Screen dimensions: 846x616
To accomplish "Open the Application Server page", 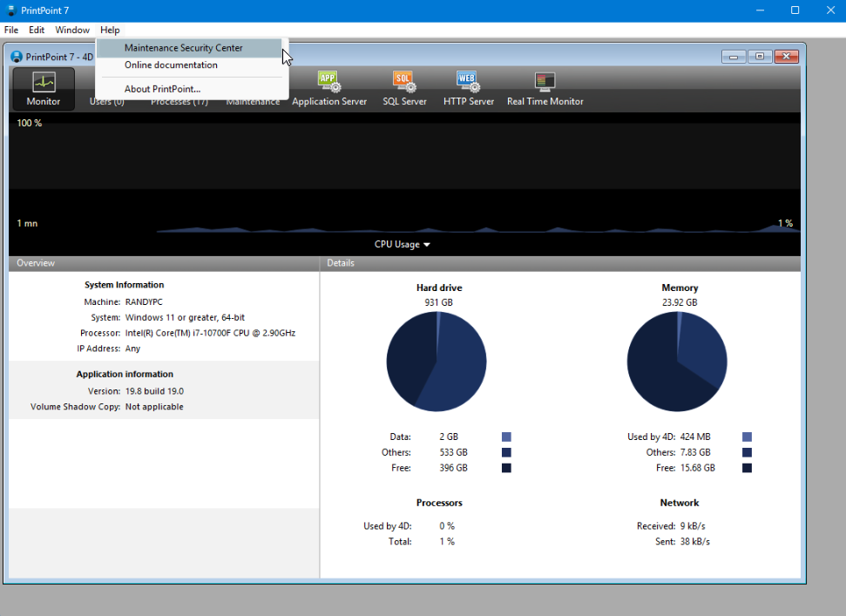I will tap(329, 89).
